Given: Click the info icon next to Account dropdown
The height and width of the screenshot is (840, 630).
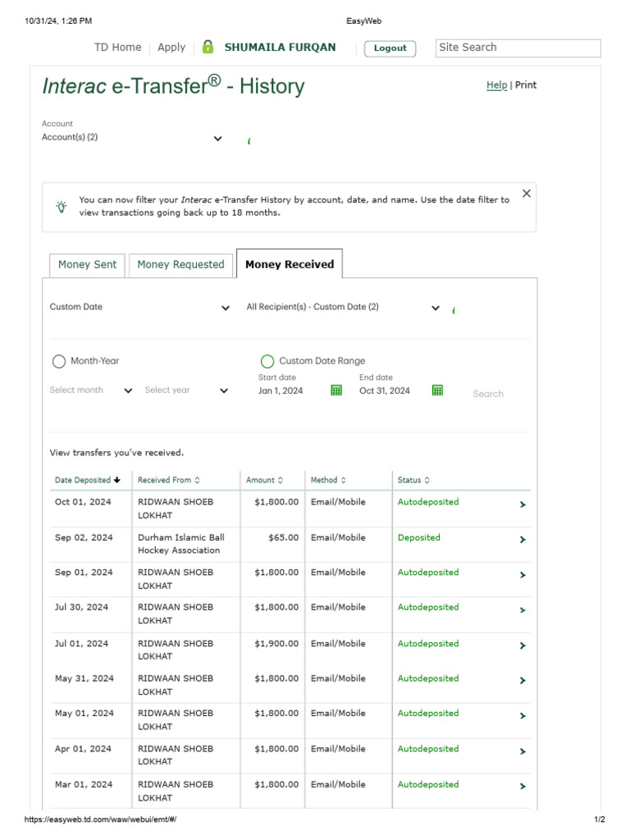Looking at the screenshot, I should (x=249, y=141).
